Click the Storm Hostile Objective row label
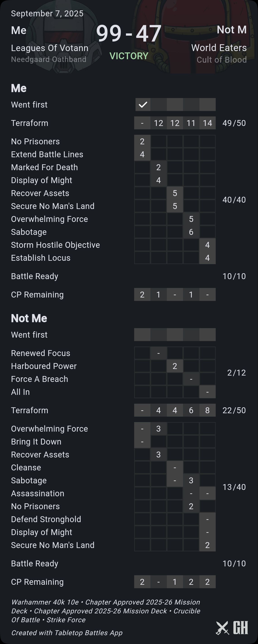 55,245
